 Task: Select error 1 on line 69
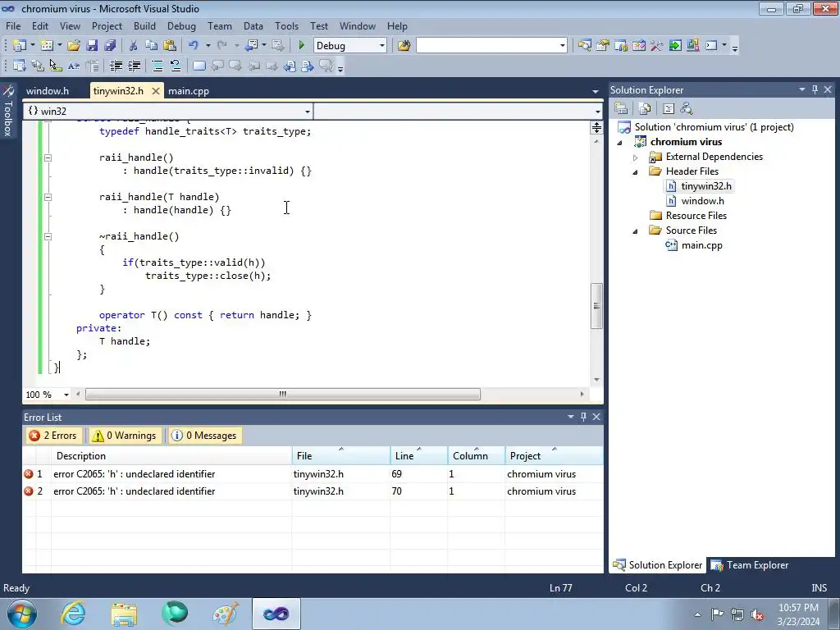point(313,473)
